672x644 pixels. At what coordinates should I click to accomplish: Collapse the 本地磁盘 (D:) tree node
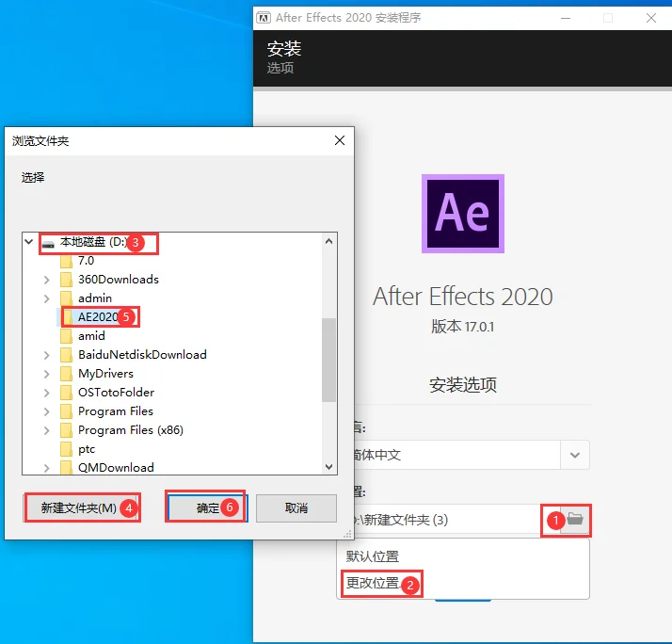[29, 241]
